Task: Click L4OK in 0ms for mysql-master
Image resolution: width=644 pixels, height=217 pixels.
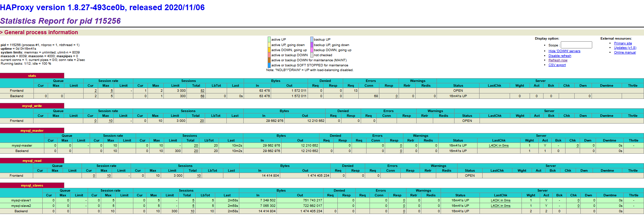Action: click(499, 146)
